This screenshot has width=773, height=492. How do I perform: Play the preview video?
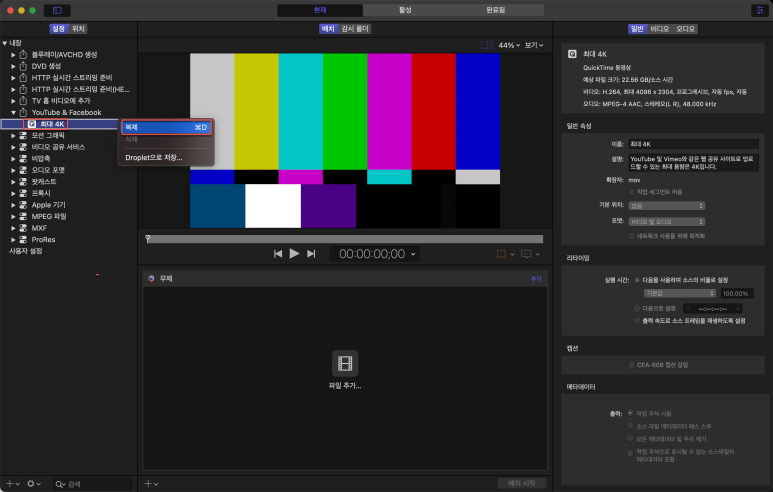click(x=294, y=253)
